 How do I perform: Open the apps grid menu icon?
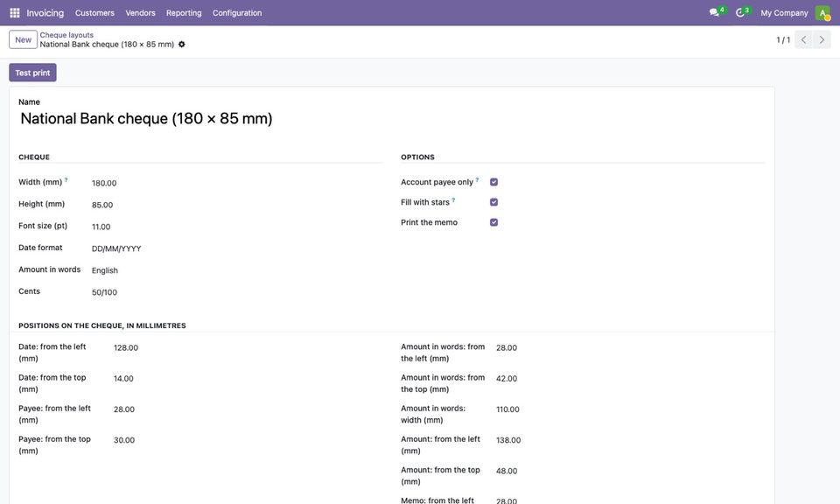15,13
